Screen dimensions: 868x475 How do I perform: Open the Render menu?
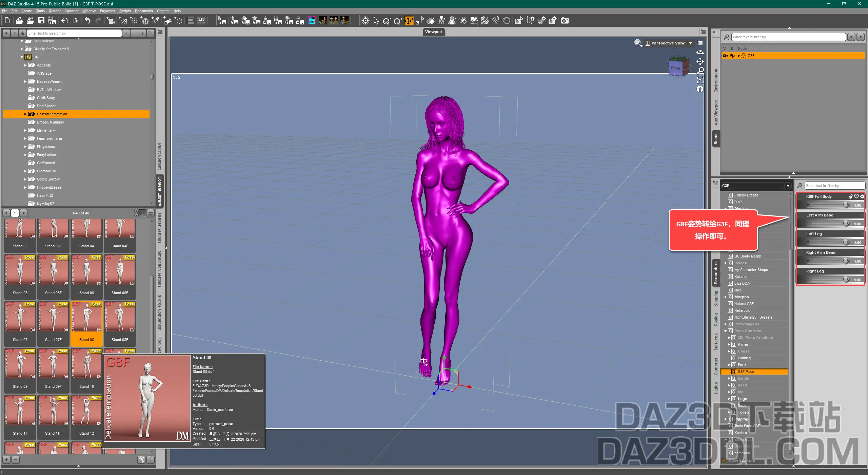click(55, 11)
